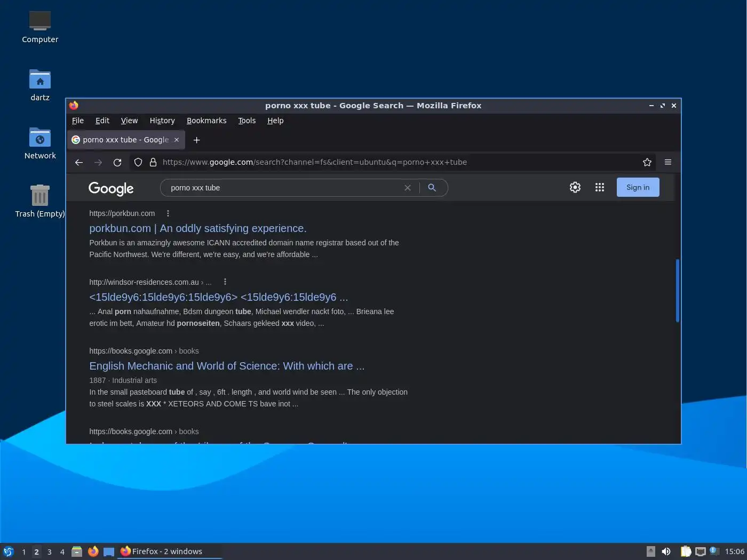The height and width of the screenshot is (560, 747).
Task: Launch Firefox from taskbar quick launch
Action: (93, 551)
